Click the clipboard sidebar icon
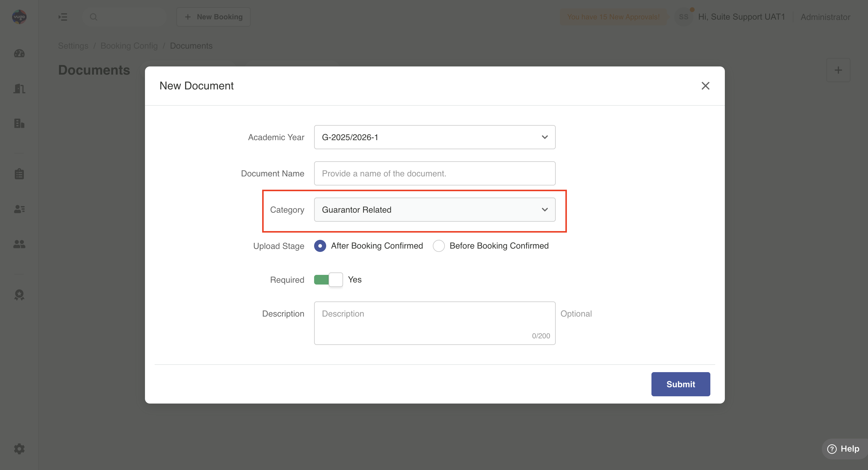 click(19, 174)
